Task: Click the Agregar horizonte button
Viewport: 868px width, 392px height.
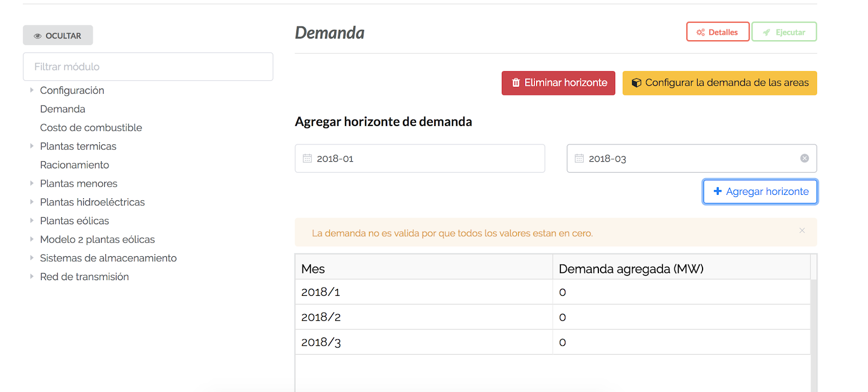Action: coord(760,192)
